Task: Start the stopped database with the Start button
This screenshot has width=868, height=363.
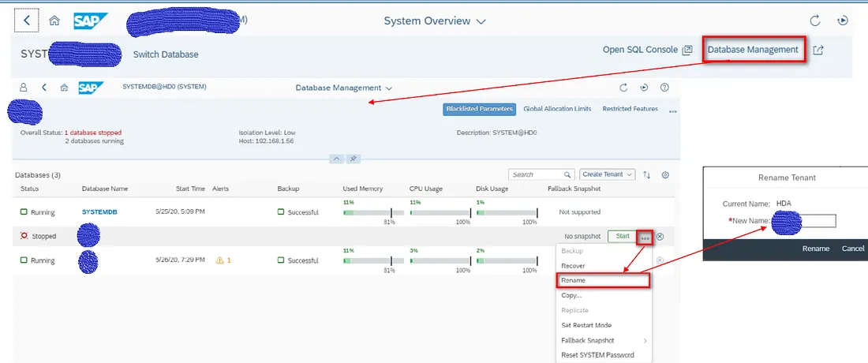Action: coord(623,236)
